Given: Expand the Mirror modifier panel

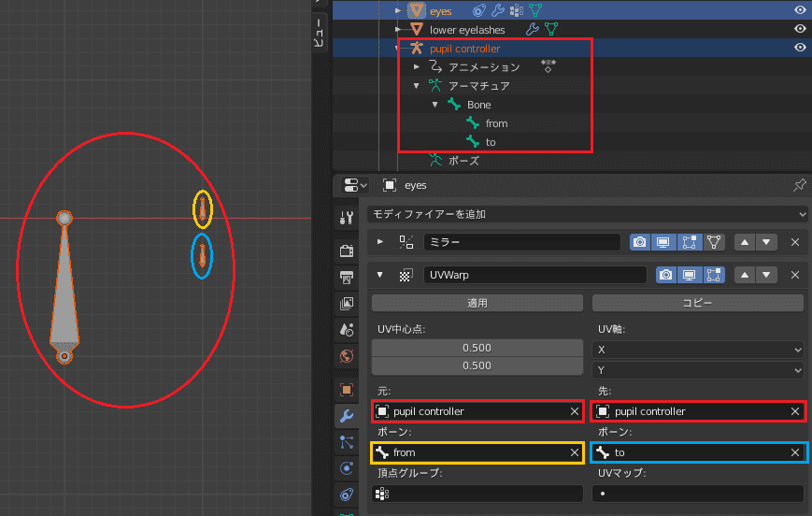Looking at the screenshot, I should pos(380,242).
